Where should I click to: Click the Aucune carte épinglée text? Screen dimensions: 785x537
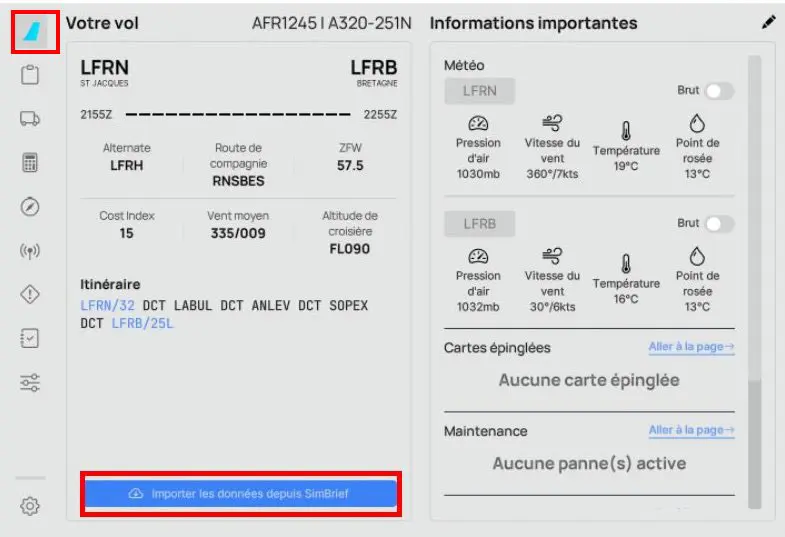tap(589, 380)
